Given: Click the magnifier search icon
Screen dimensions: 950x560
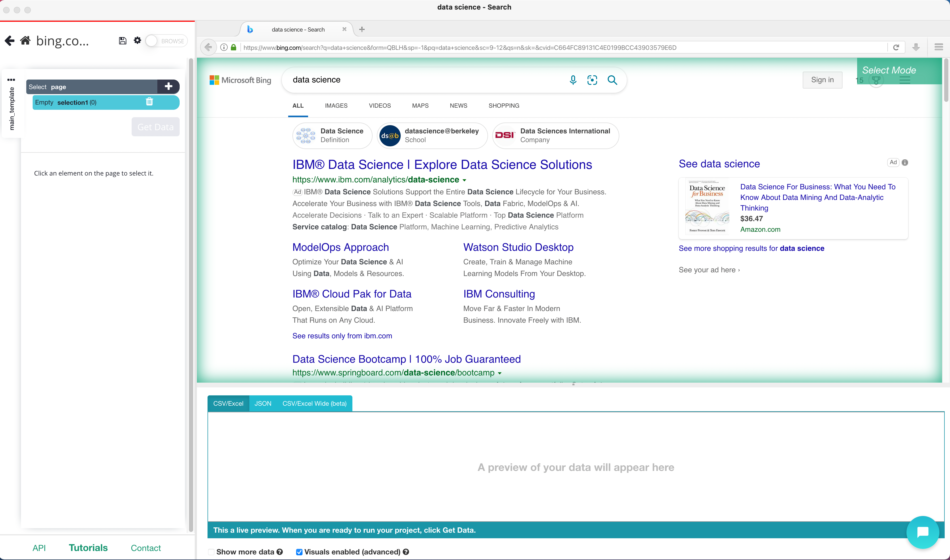Looking at the screenshot, I should pyautogui.click(x=612, y=80).
